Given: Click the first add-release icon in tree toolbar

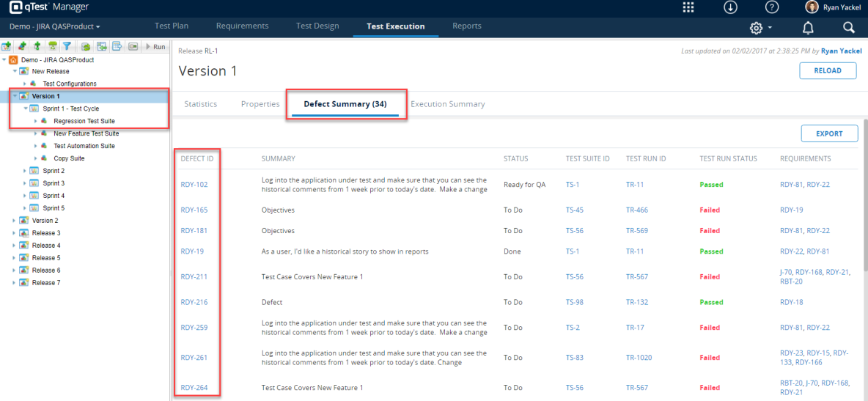Looking at the screenshot, I should point(7,47).
